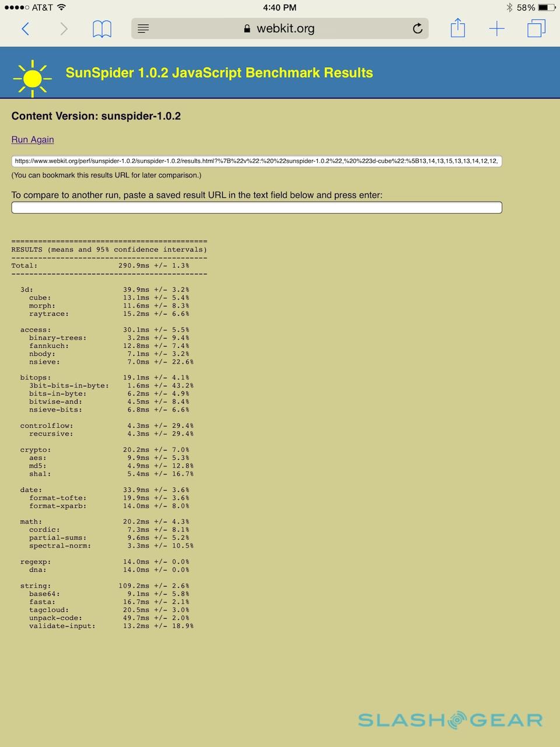
Task: Show Reader view lines icon
Action: (143, 29)
